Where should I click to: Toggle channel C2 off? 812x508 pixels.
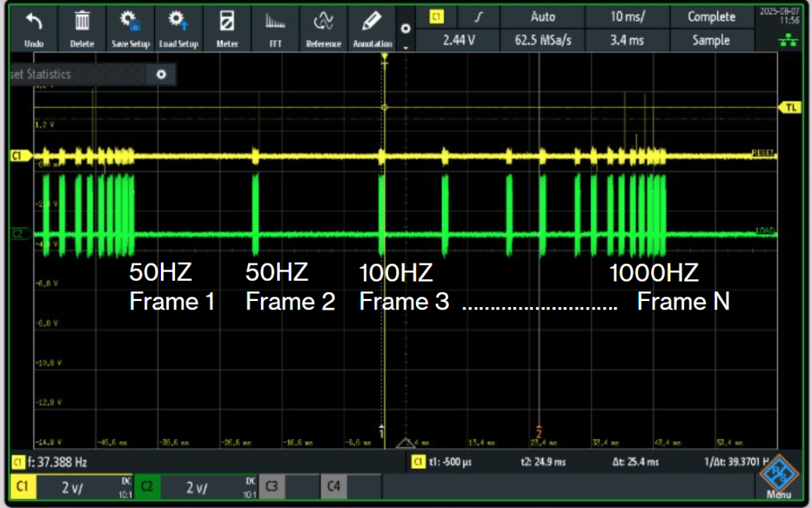(x=147, y=486)
